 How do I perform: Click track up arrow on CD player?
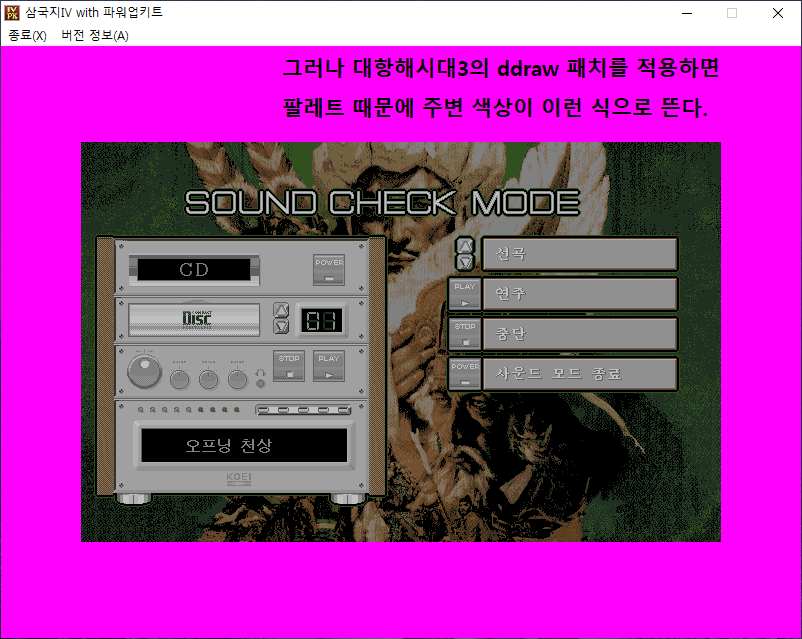pos(281,310)
